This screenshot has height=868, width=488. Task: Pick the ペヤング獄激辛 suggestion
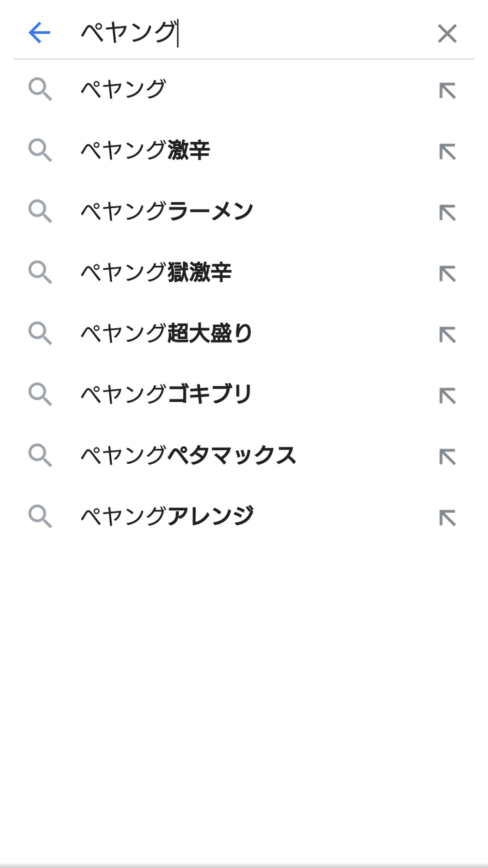[x=156, y=273]
